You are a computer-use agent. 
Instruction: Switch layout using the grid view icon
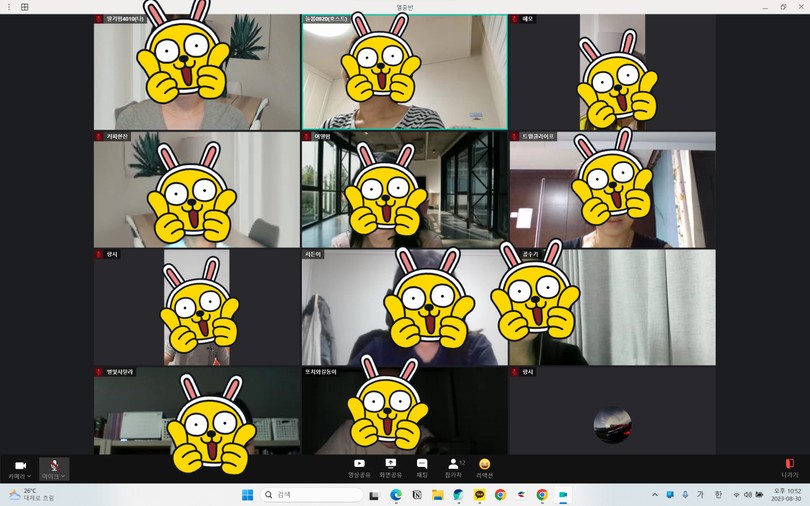pyautogui.click(x=24, y=7)
